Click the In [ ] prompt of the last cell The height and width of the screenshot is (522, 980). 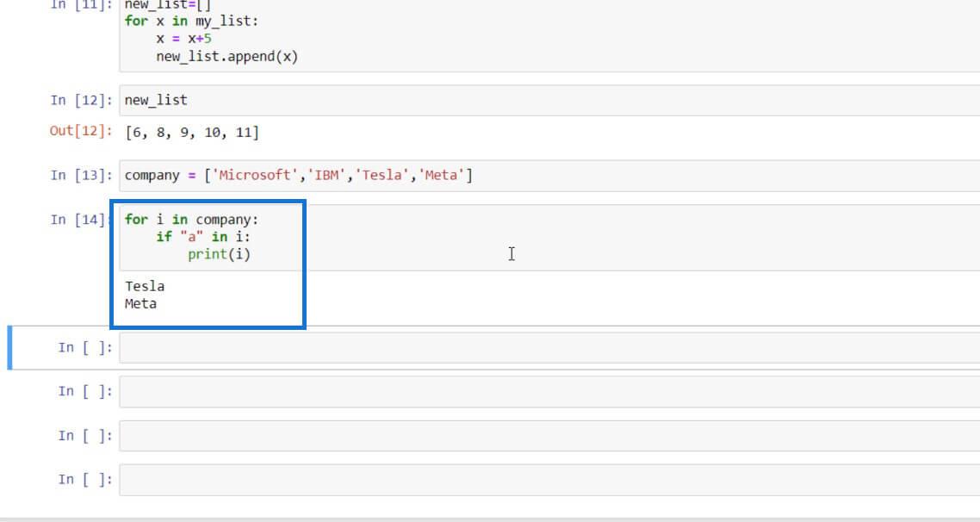[84, 480]
